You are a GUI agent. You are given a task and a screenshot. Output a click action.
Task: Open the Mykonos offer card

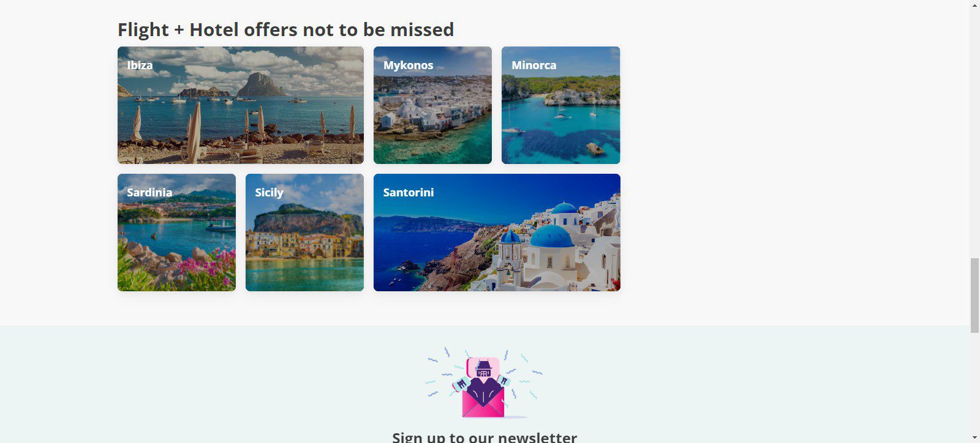(432, 105)
